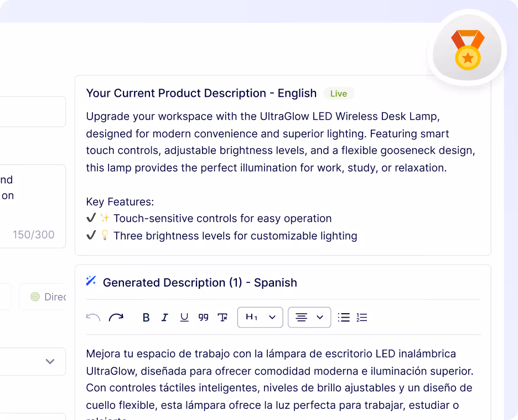Click the magic wand icon beside Generated Description
The image size is (518, 420).
[x=90, y=282]
